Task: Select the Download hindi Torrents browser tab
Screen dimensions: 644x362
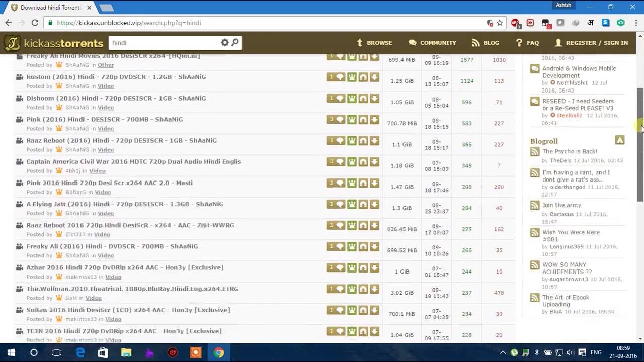Action: [50, 8]
